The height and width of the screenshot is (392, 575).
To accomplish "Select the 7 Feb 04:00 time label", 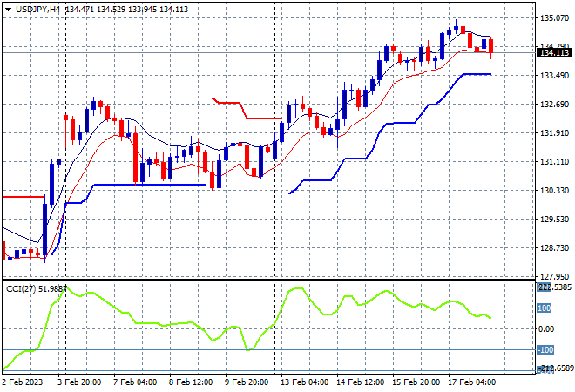I will (135, 382).
